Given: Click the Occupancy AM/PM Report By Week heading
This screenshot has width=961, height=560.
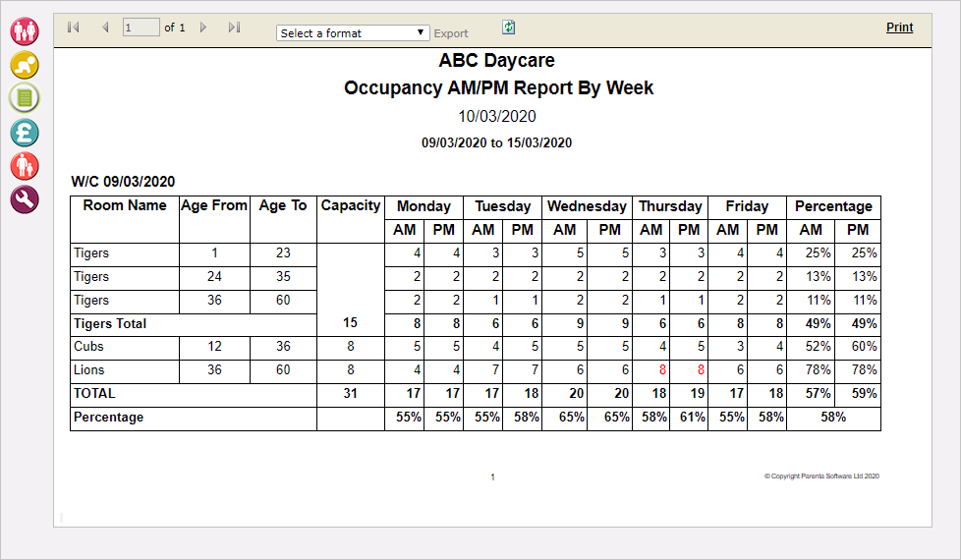Looking at the screenshot, I should pyautogui.click(x=498, y=88).
